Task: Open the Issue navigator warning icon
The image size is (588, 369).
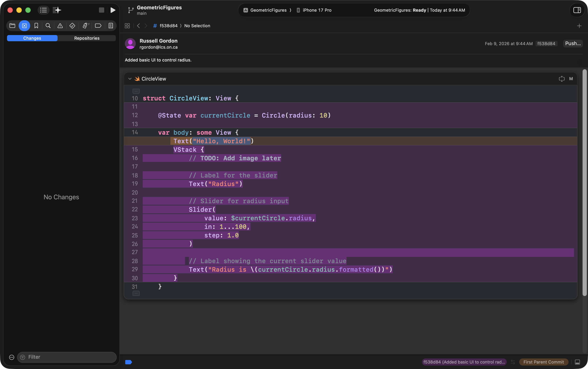Action: 60,26
